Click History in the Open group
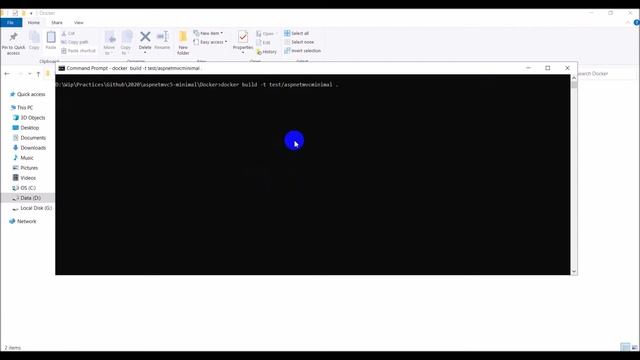Image resolution: width=640 pixels, height=360 pixels. pos(267,52)
